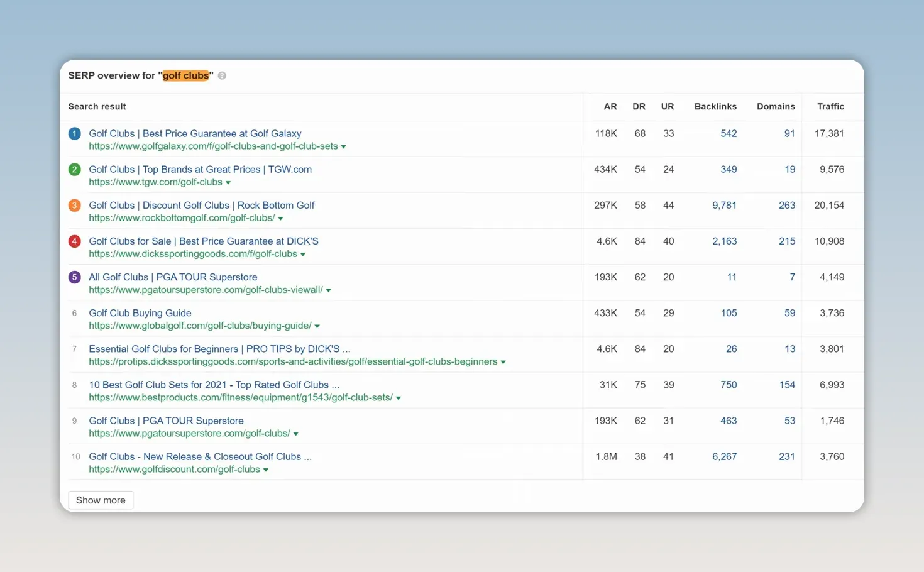Open the 19 referring domains value for TGW.com

point(789,169)
